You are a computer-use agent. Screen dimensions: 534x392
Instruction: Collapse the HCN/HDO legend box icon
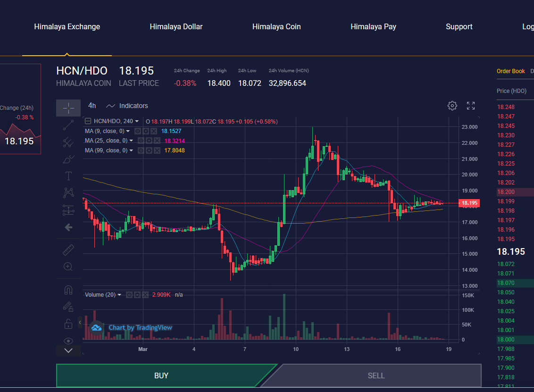point(88,121)
